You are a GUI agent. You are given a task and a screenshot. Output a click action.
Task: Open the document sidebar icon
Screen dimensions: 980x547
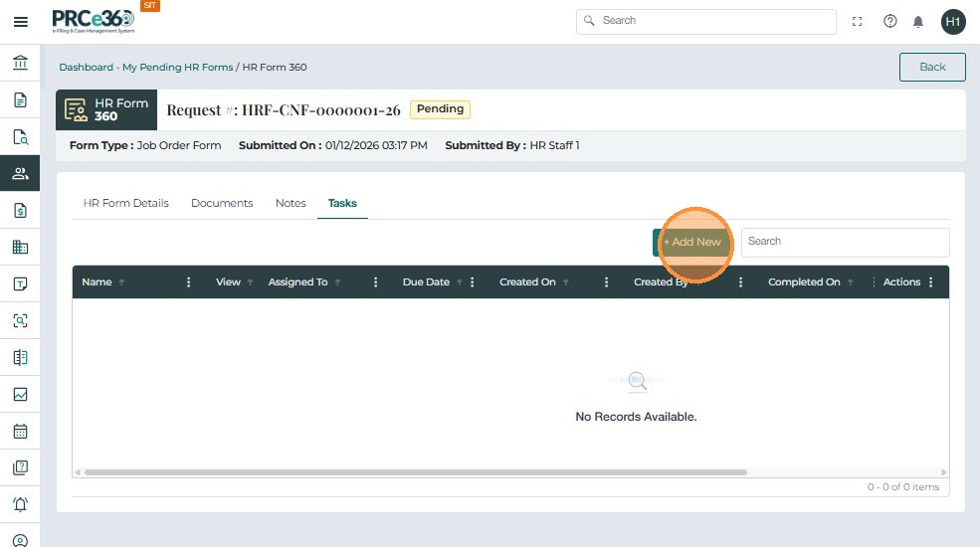point(20,99)
